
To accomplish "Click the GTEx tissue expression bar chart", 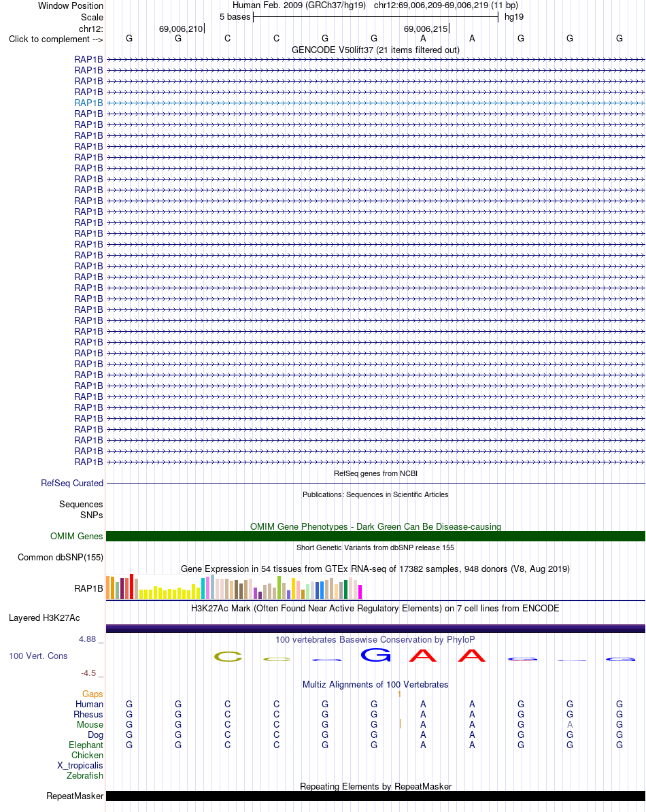I will click(234, 587).
